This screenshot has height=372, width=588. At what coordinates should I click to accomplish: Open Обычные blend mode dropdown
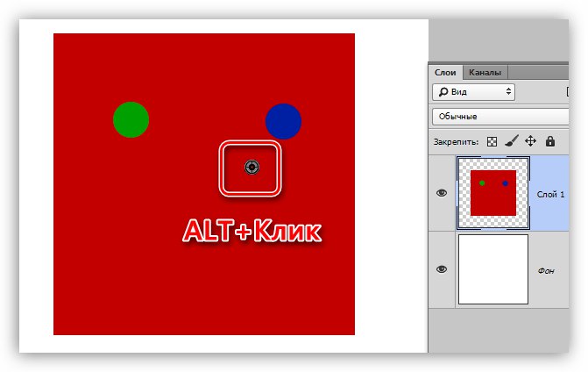[x=500, y=117]
